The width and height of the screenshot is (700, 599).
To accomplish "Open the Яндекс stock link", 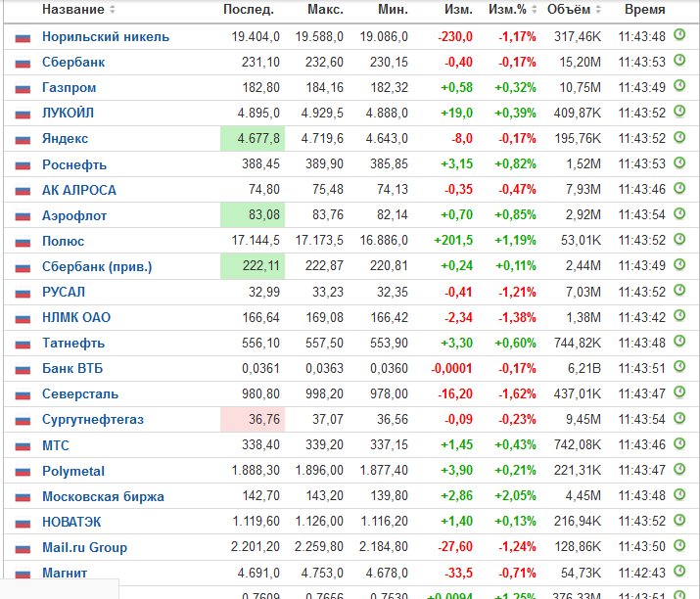I will [x=66, y=138].
